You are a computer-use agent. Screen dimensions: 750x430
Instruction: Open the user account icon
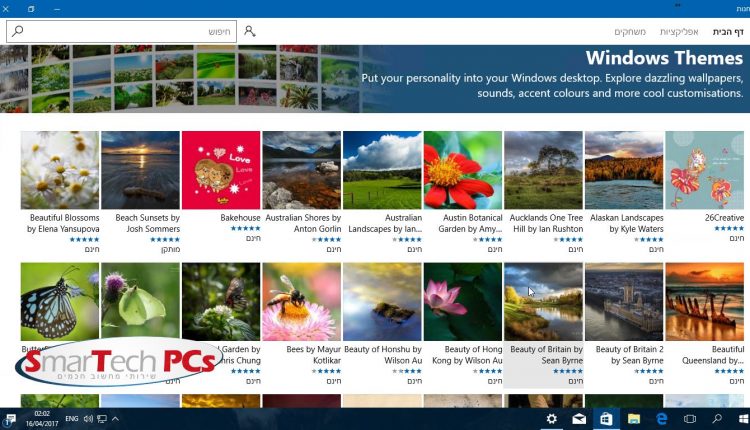[x=250, y=32]
